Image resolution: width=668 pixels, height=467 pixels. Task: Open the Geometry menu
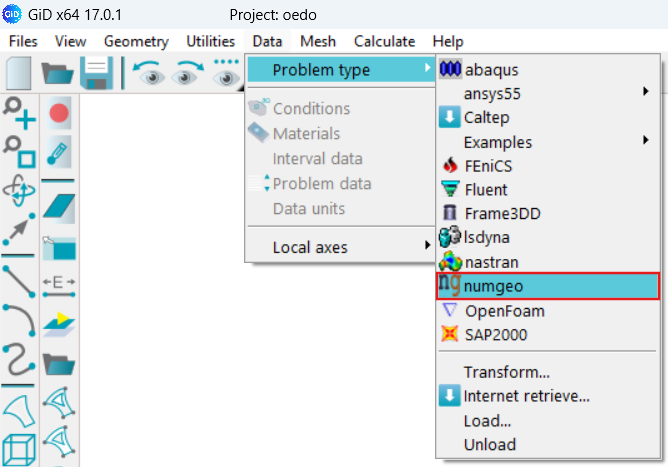(x=136, y=41)
